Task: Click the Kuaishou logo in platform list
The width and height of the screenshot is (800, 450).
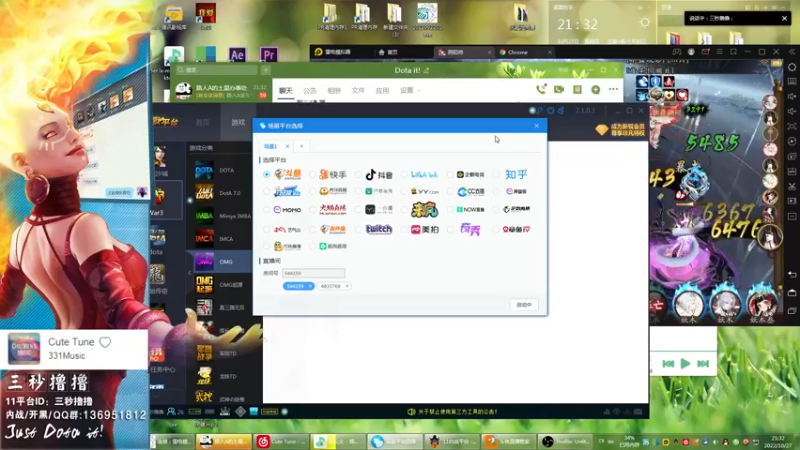Action: tap(333, 174)
